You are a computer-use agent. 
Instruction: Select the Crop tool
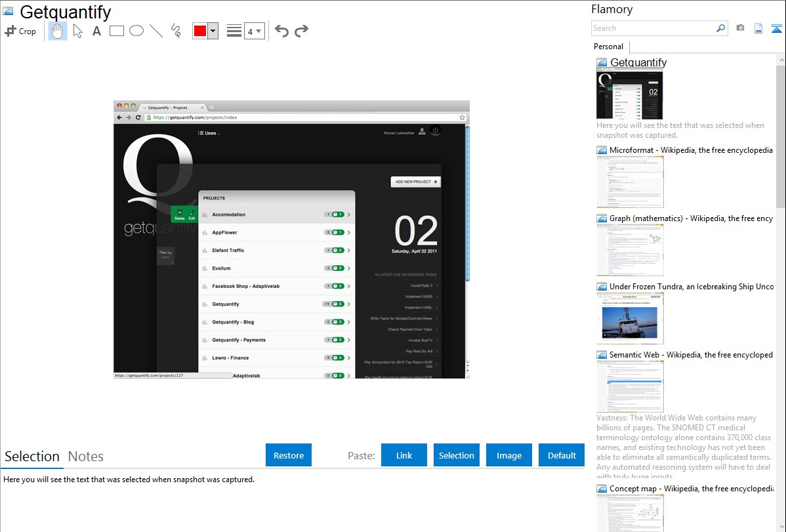[x=20, y=31]
